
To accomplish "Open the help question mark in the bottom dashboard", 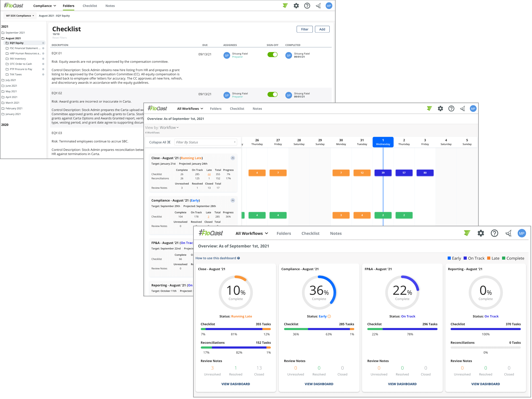I will [494, 233].
